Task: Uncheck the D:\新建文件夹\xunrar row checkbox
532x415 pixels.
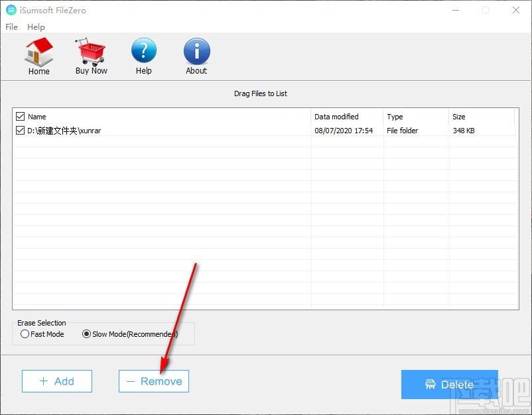Action: [x=20, y=130]
